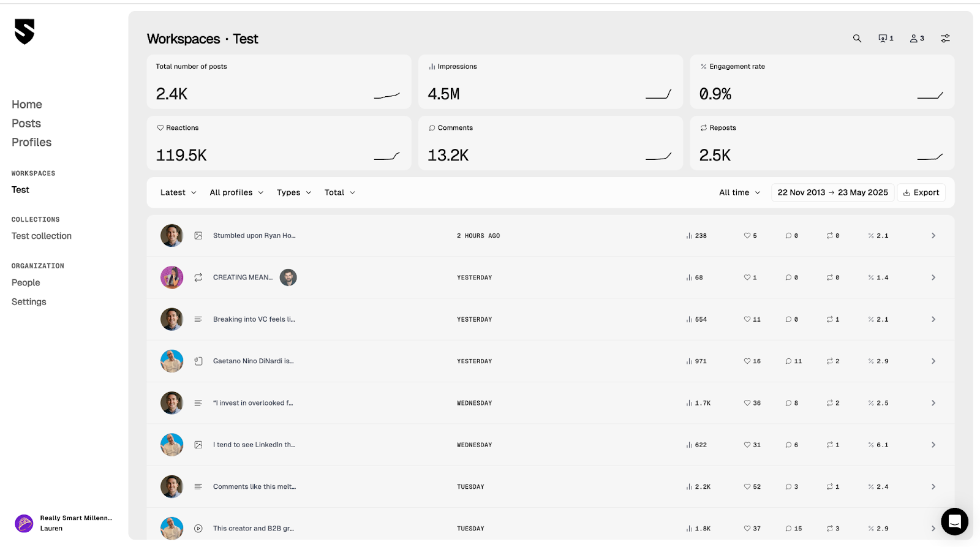Click the date range 22 Nov 2013 to 23 May 2025

point(832,192)
